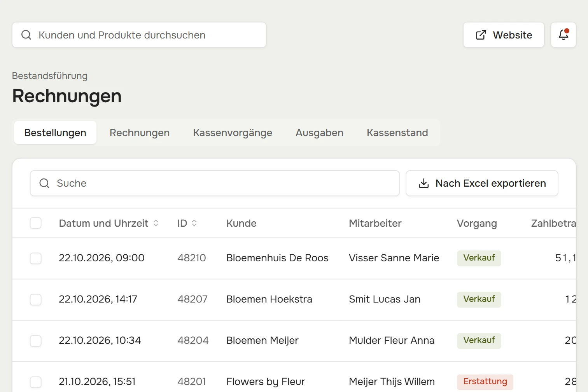Image resolution: width=588 pixels, height=392 pixels.
Task: Open the notifications bell
Action: point(563,35)
